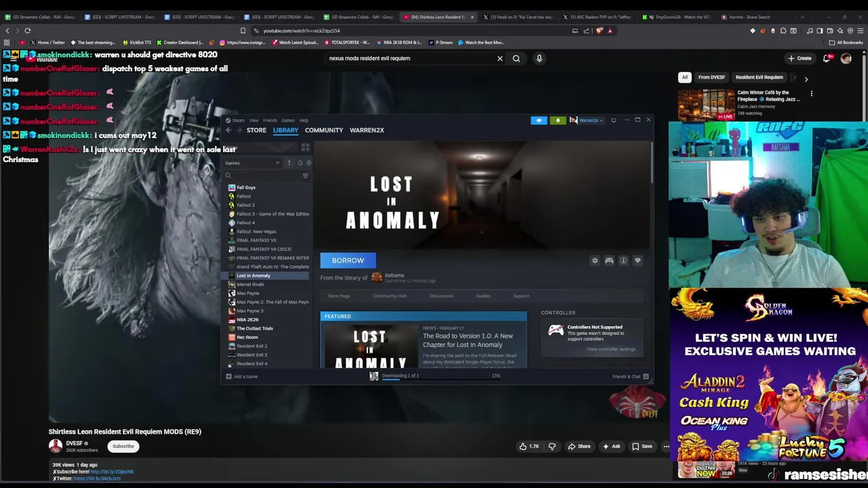Open Community Hub for Lost in Anomaly
Viewport: 868px width, 488px height.
click(x=389, y=296)
